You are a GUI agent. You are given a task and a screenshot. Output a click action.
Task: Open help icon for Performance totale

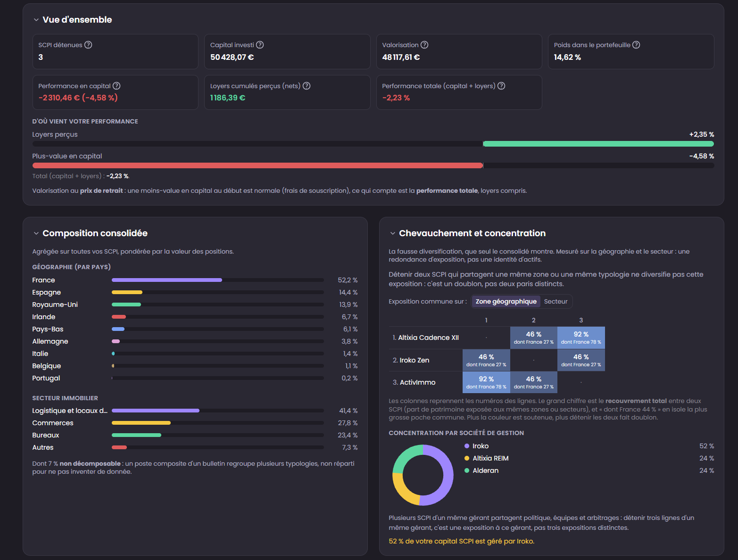[x=501, y=86]
